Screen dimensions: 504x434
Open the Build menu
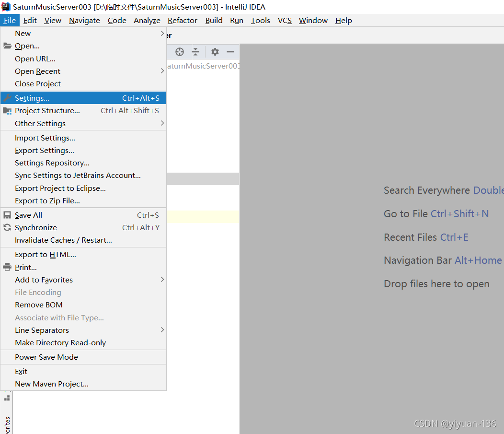coord(214,20)
